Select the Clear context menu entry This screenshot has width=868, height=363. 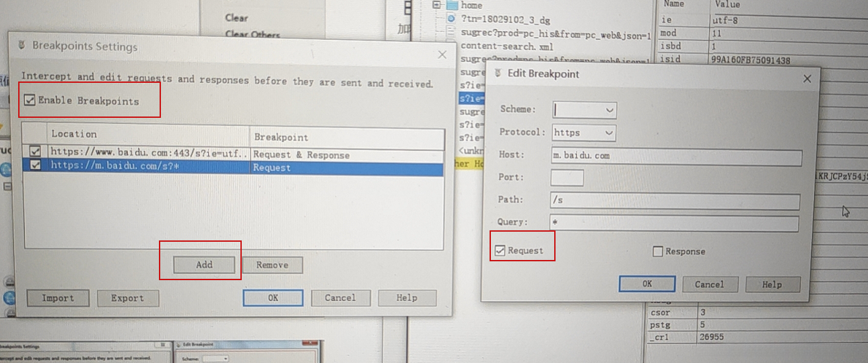pyautogui.click(x=236, y=18)
